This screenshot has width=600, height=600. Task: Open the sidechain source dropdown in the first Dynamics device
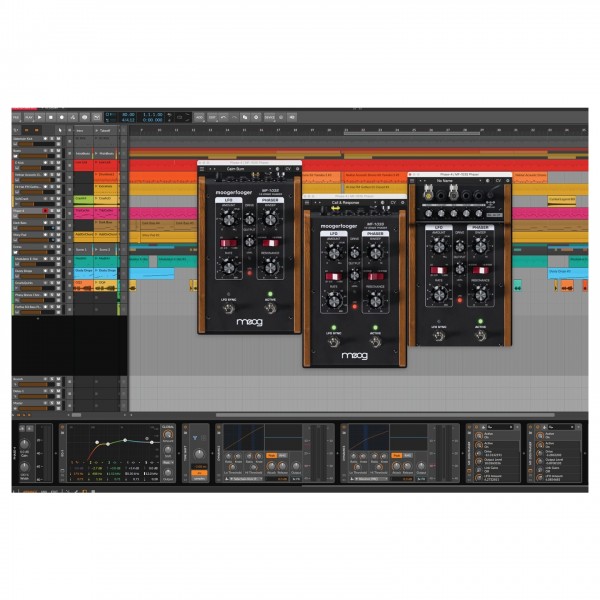(246, 479)
